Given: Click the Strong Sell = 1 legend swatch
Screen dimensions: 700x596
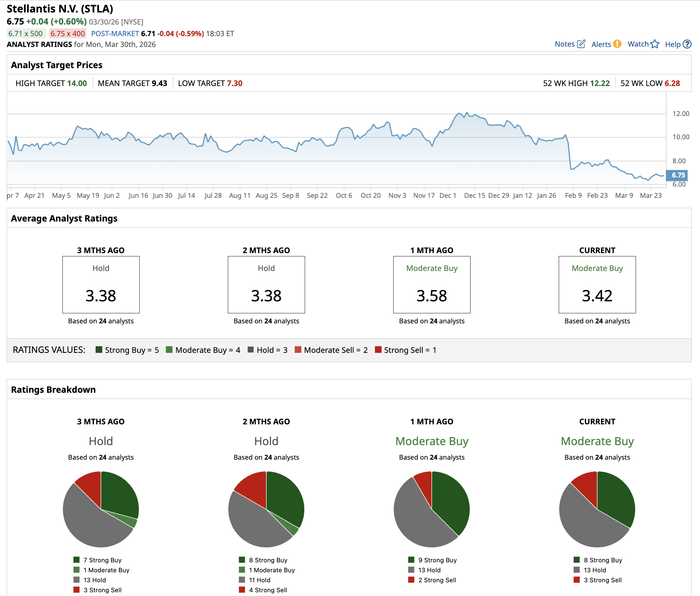Looking at the screenshot, I should coord(378,350).
